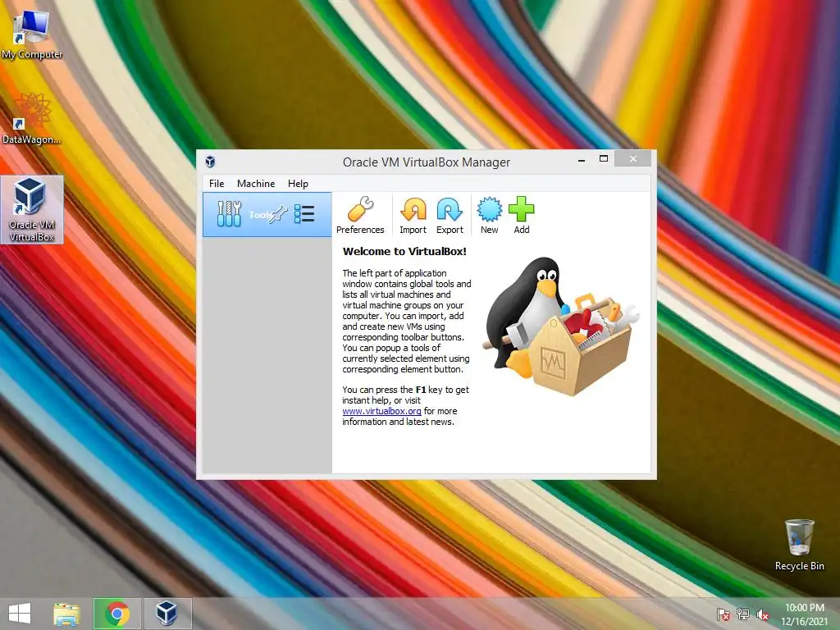Select the Oracle VM VirtualBox desktop shortcut

tap(32, 209)
